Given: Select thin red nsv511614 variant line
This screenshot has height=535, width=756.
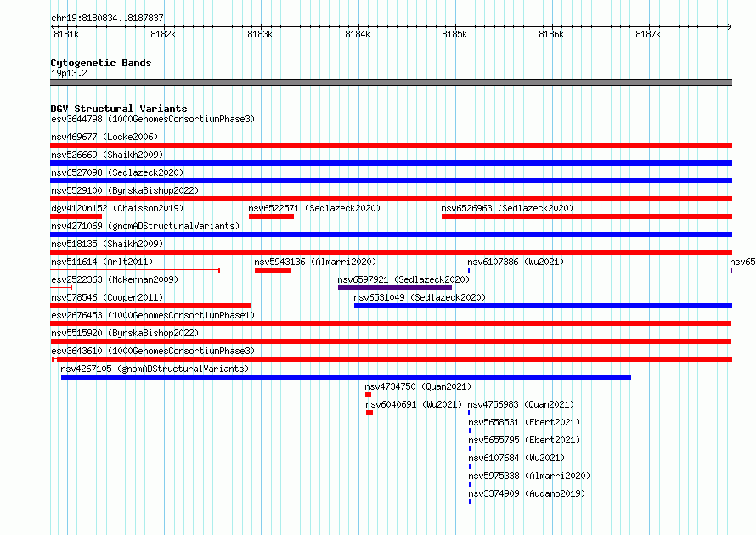Looking at the screenshot, I should 135,270.
